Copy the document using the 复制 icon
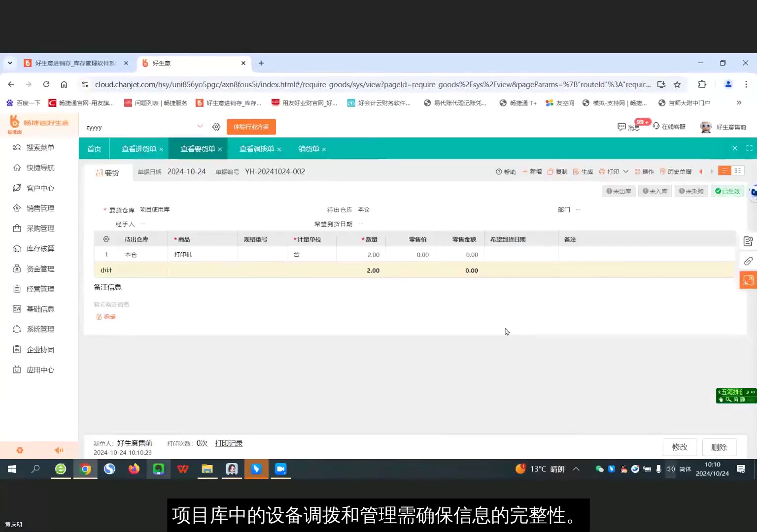The image size is (757, 532). pos(557,171)
